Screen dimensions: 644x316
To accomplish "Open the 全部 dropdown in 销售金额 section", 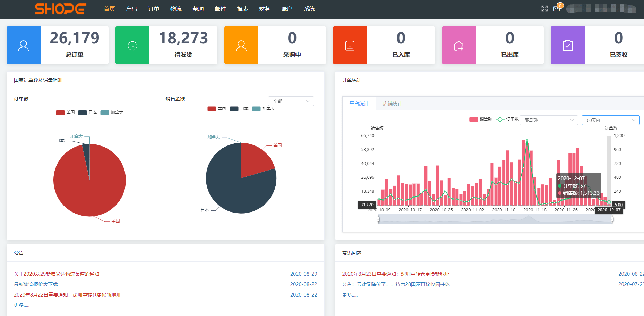I will [291, 101].
